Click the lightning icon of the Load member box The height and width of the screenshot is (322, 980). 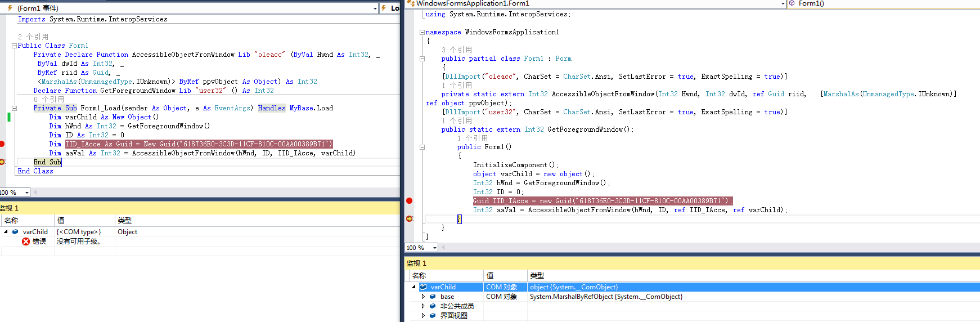point(384,8)
